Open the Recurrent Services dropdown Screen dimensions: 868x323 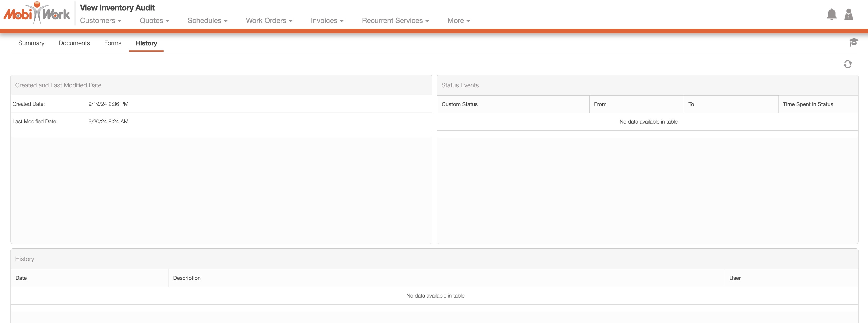(395, 20)
